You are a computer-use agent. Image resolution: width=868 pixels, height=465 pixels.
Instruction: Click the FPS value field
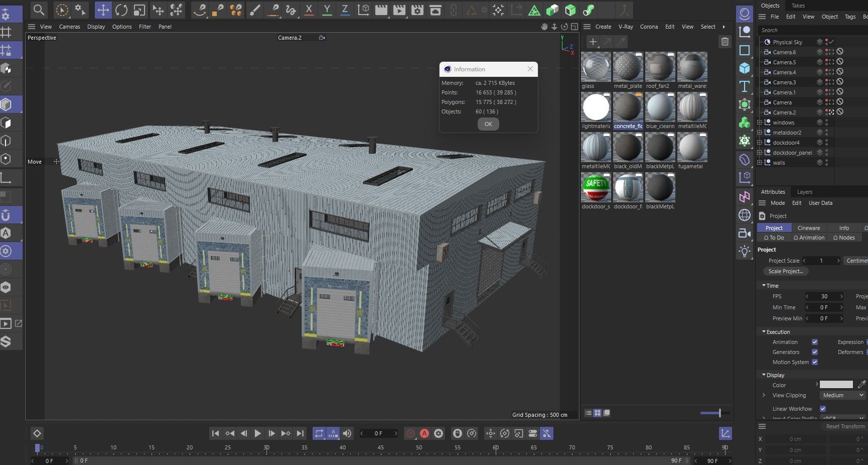[824, 296]
